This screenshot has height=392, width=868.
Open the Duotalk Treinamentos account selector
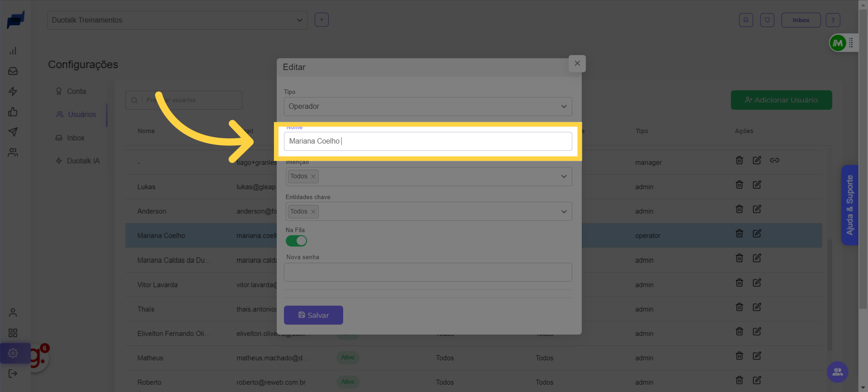click(177, 20)
